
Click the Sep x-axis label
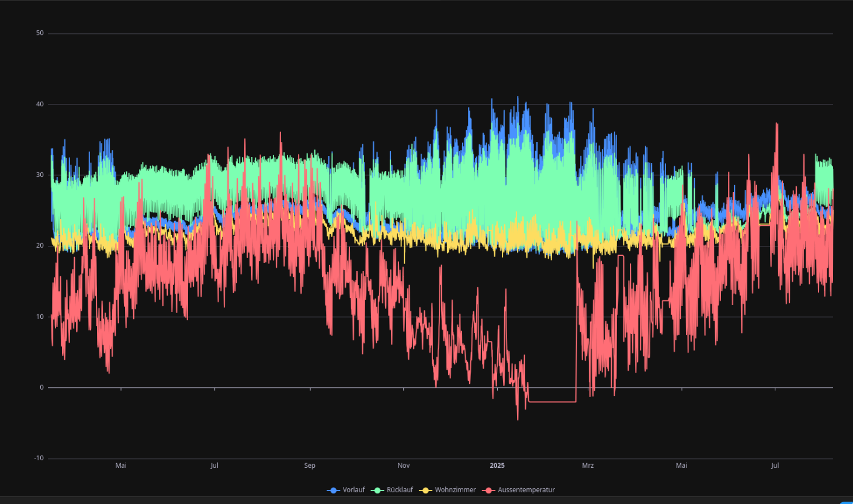(310, 465)
